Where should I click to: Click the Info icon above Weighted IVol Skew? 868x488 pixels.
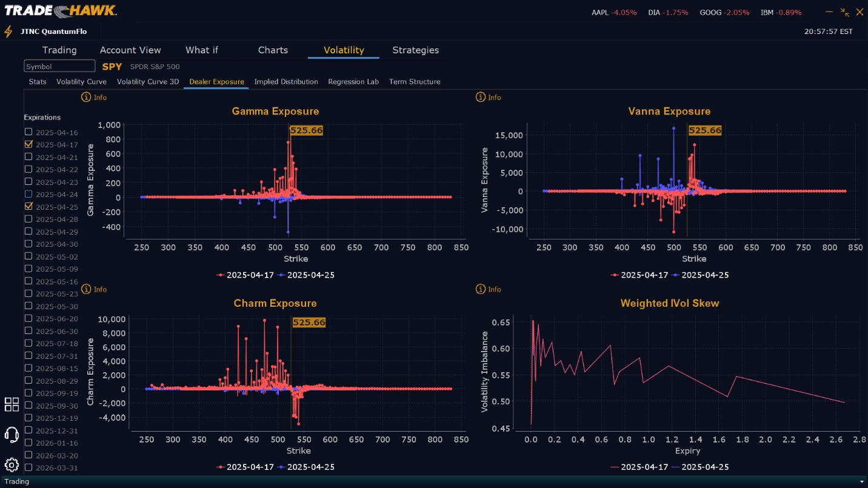pos(481,289)
